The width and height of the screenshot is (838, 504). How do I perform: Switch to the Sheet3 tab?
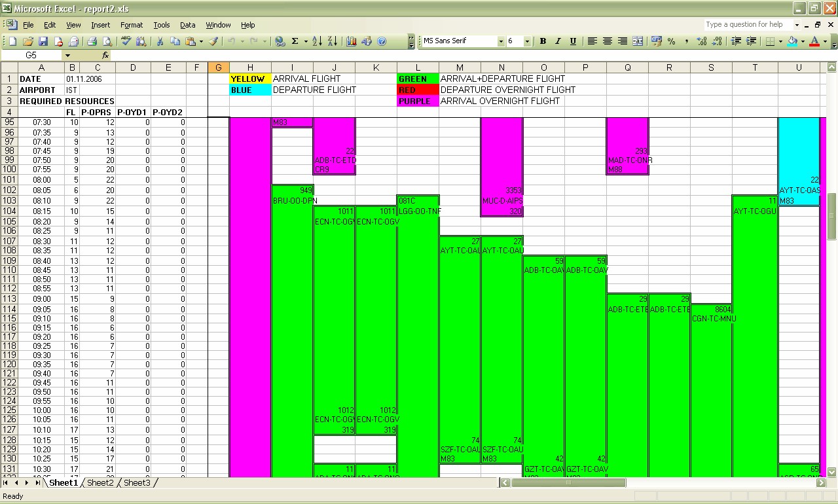(137, 483)
